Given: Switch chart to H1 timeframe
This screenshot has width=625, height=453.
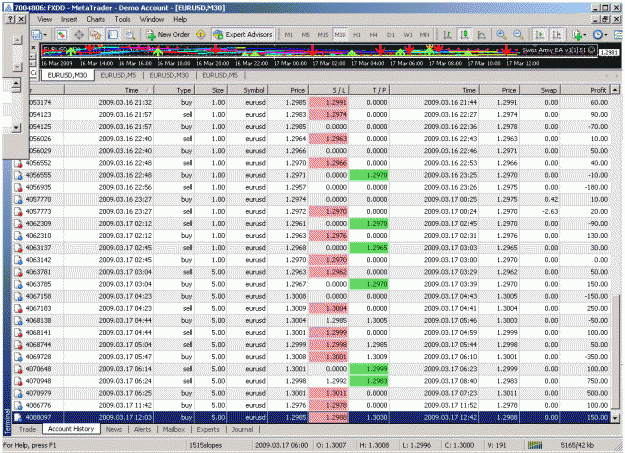Looking at the screenshot, I should 357,35.
